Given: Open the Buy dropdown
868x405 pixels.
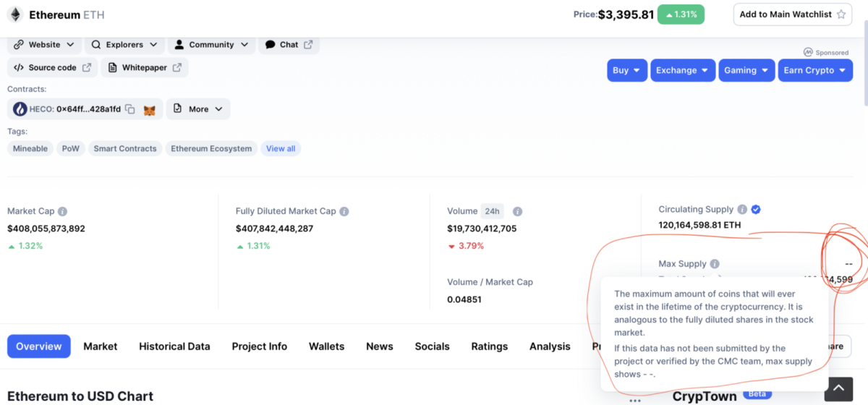Looking at the screenshot, I should [626, 70].
